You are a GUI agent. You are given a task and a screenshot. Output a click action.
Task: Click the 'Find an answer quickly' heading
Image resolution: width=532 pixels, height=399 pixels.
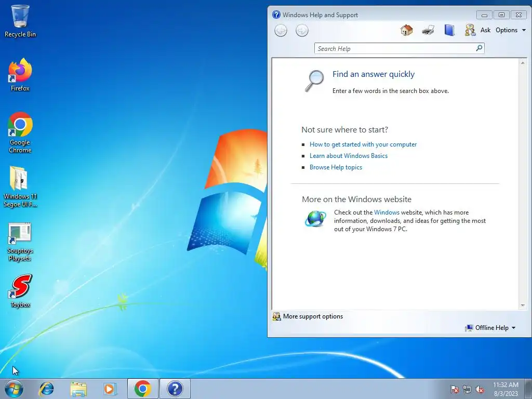click(x=374, y=74)
